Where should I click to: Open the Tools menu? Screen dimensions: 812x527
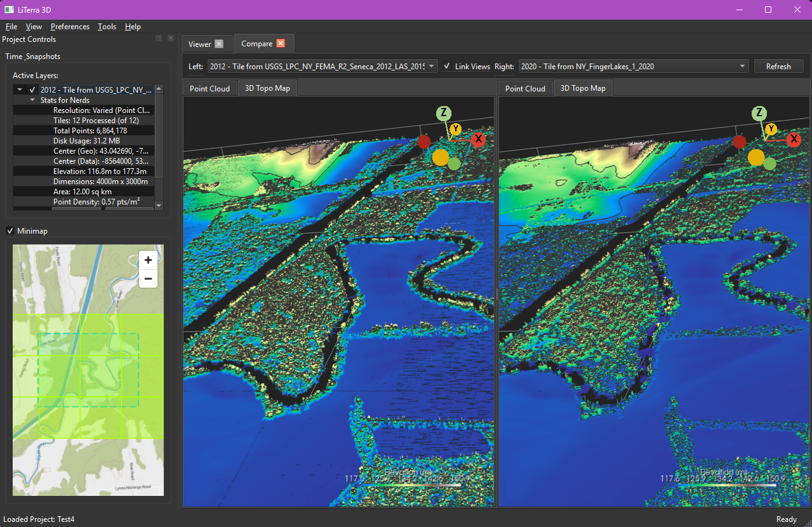pyautogui.click(x=106, y=27)
